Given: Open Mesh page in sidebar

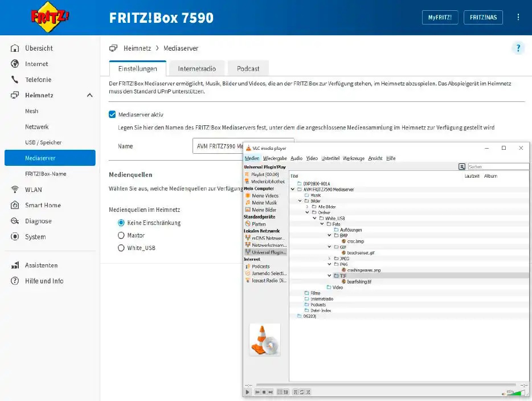Looking at the screenshot, I should (31, 111).
